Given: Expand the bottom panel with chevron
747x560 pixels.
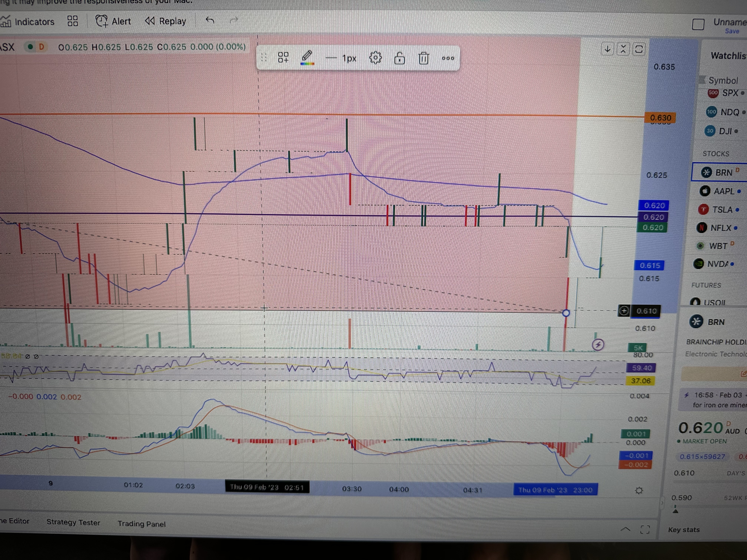Looking at the screenshot, I should tap(625, 529).
